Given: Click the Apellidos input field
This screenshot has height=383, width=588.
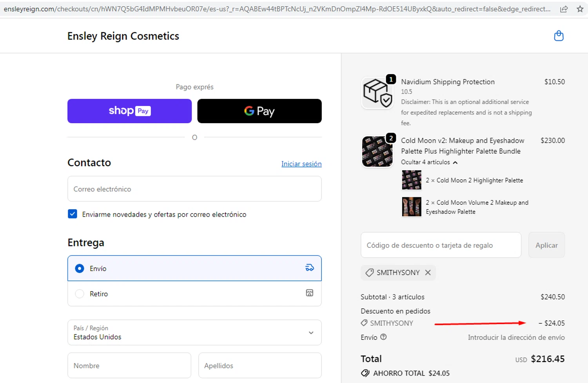Looking at the screenshot, I should pyautogui.click(x=260, y=365).
